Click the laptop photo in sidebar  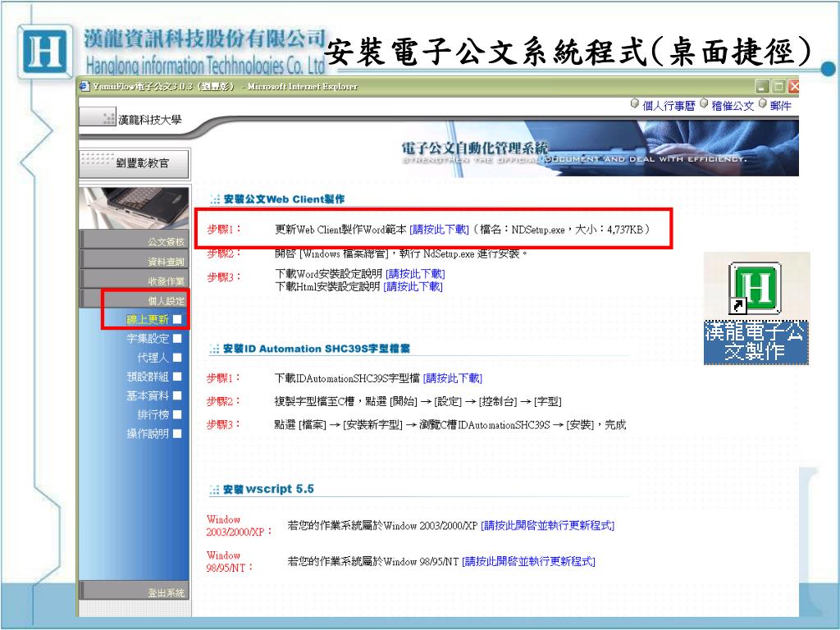[134, 208]
